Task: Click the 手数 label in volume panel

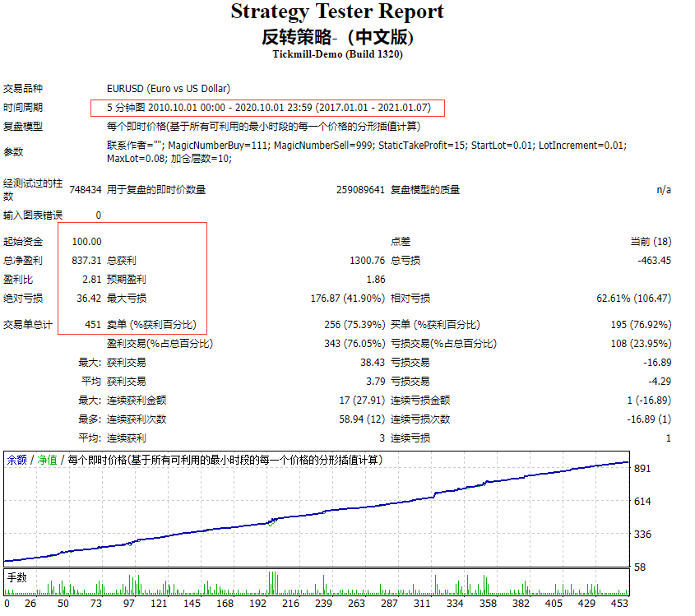Action: pyautogui.click(x=16, y=577)
